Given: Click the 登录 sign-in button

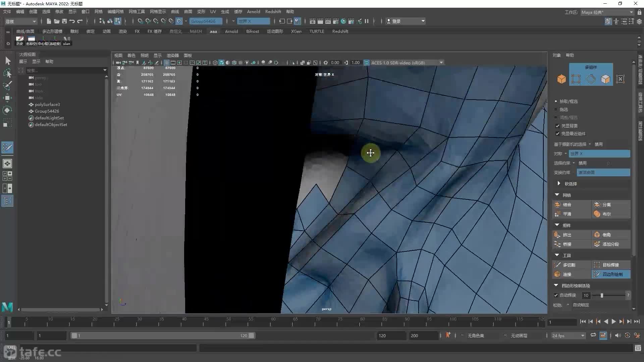Looking at the screenshot, I should [406, 21].
